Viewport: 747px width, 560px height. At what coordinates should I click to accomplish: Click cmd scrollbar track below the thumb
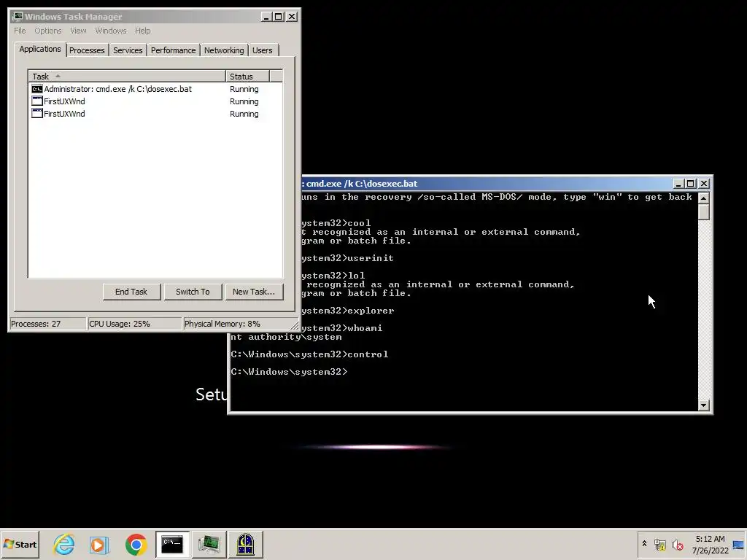(704, 309)
